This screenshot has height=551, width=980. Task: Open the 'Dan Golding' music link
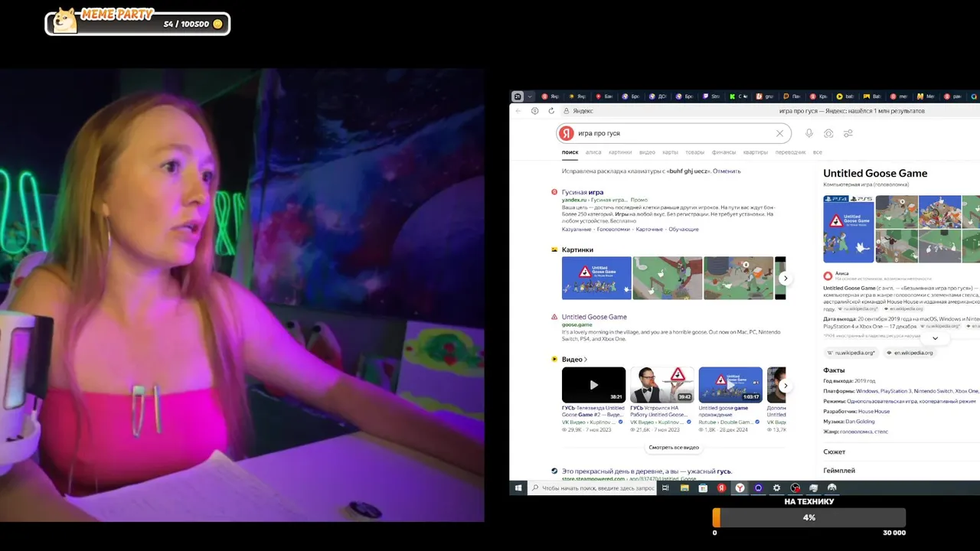click(860, 422)
